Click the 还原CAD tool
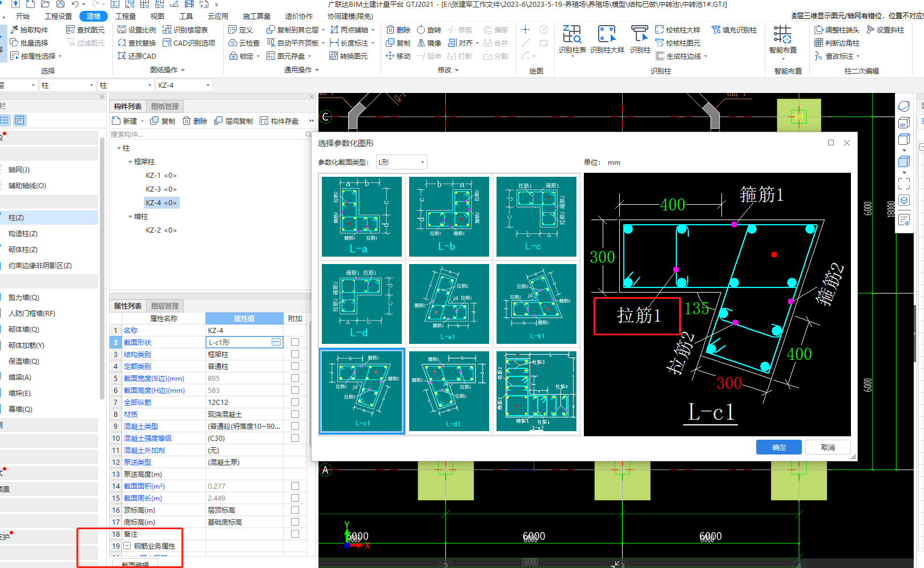924x568 pixels. click(137, 56)
